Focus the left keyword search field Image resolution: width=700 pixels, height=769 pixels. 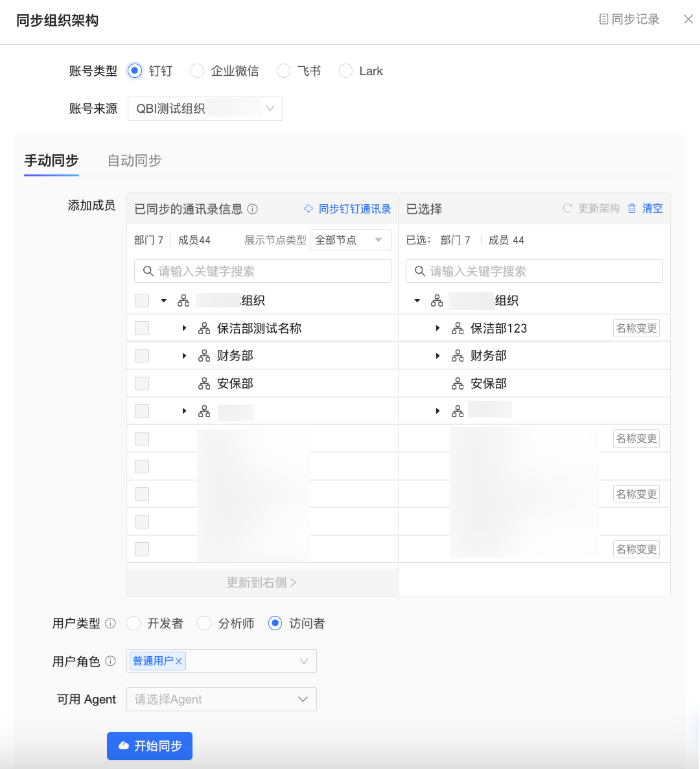coord(262,271)
